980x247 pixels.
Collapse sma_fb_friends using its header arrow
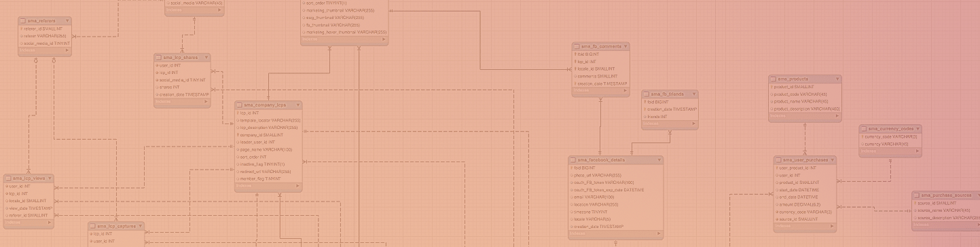pos(693,94)
